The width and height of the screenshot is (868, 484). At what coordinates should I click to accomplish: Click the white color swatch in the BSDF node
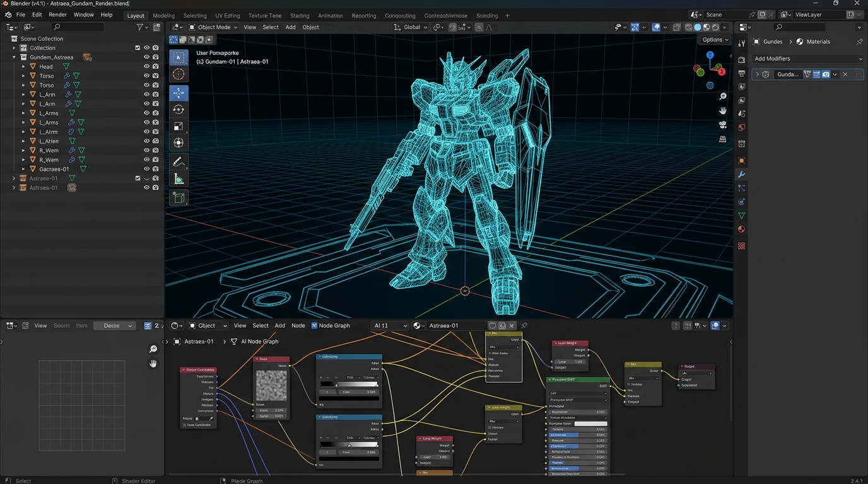point(591,423)
